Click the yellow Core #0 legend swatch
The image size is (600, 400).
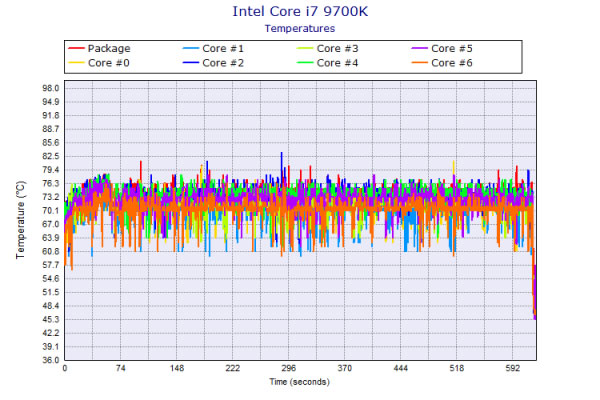tap(76, 63)
